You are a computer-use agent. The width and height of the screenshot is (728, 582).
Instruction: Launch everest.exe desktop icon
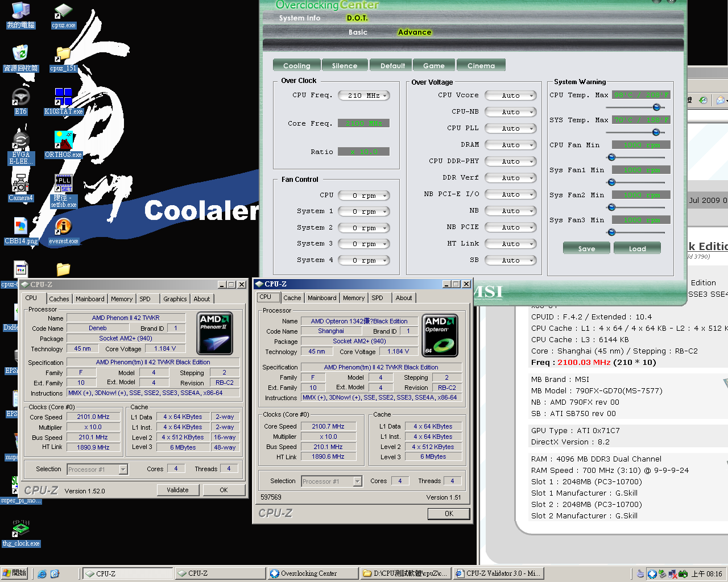click(x=63, y=231)
